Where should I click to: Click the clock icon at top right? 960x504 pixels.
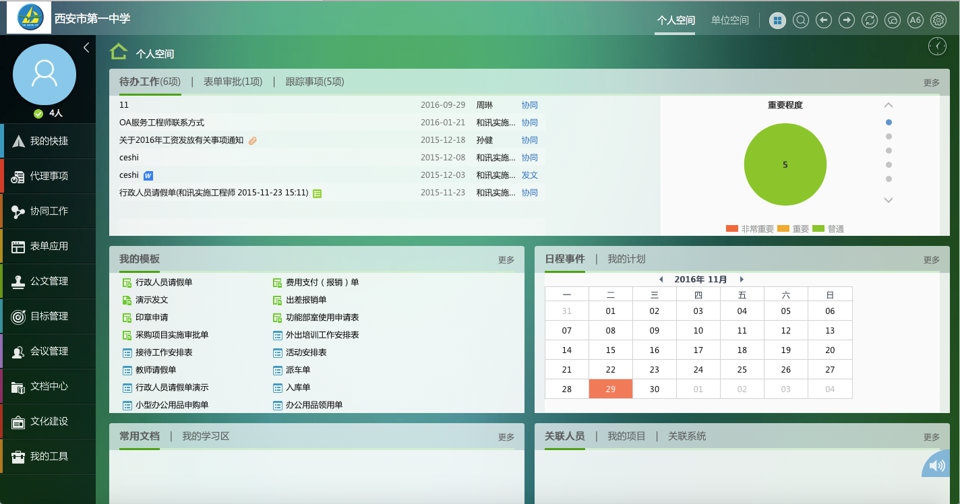(x=937, y=46)
